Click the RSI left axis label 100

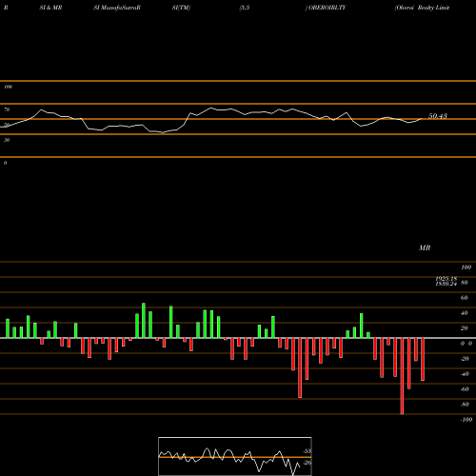[x=8, y=87]
